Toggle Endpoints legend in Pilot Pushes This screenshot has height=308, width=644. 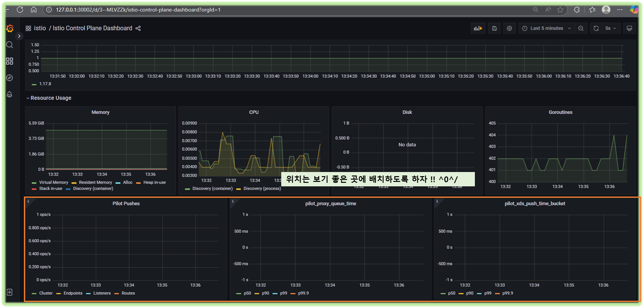pyautogui.click(x=73, y=293)
